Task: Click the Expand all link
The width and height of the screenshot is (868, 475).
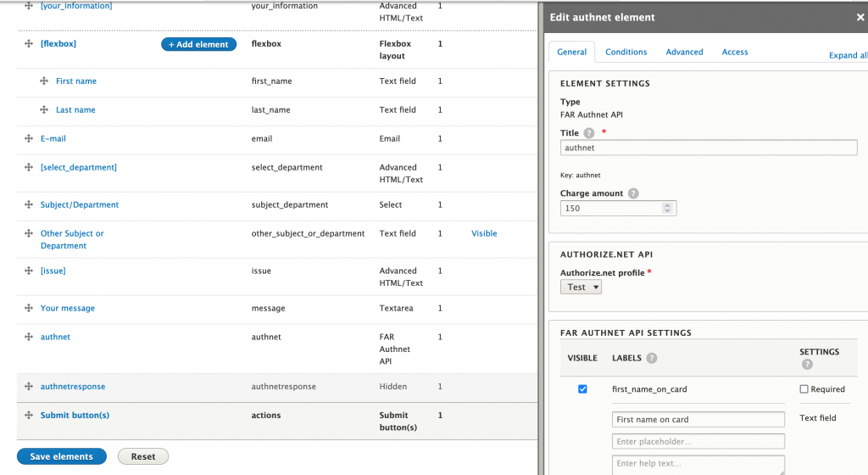Action: tap(848, 56)
